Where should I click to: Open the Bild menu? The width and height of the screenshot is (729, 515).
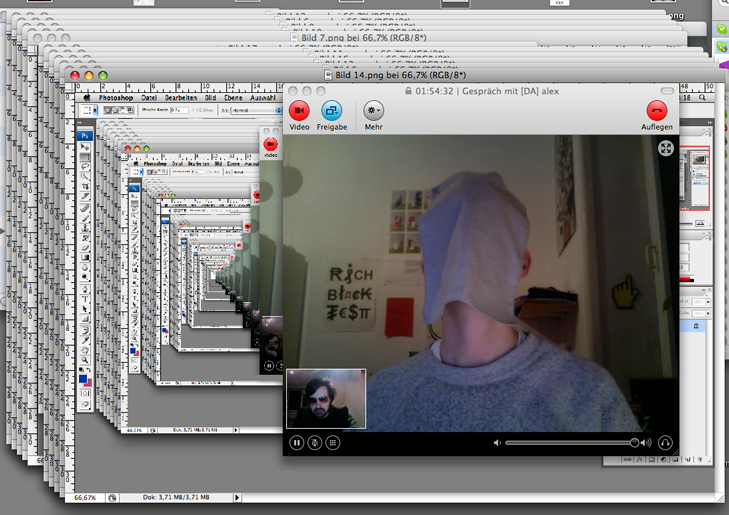(211, 98)
